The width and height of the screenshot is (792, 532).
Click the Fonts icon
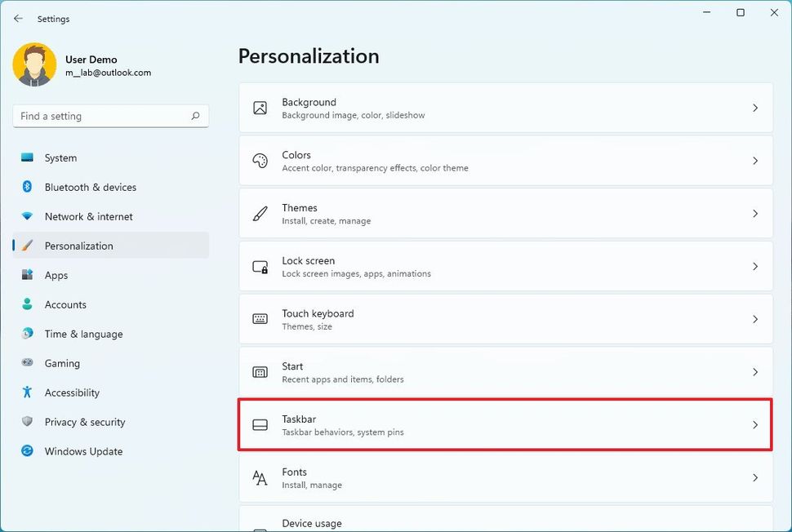click(260, 477)
